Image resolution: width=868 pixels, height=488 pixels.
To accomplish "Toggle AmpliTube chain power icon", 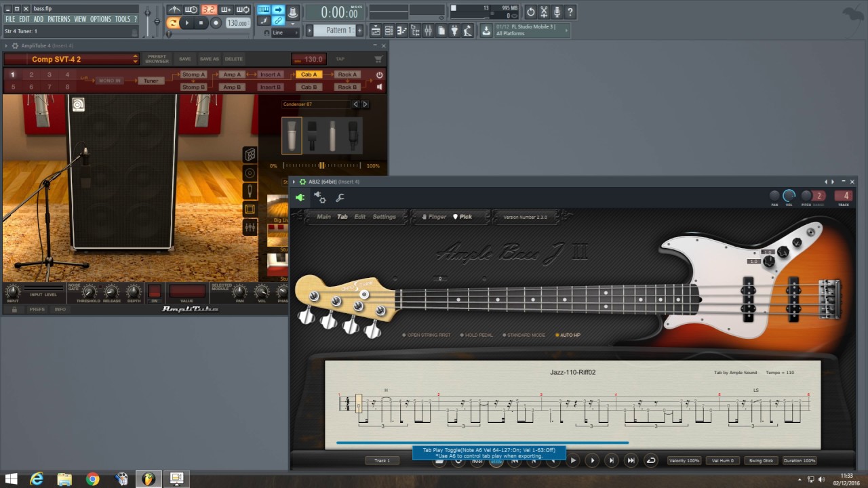I will click(x=379, y=75).
